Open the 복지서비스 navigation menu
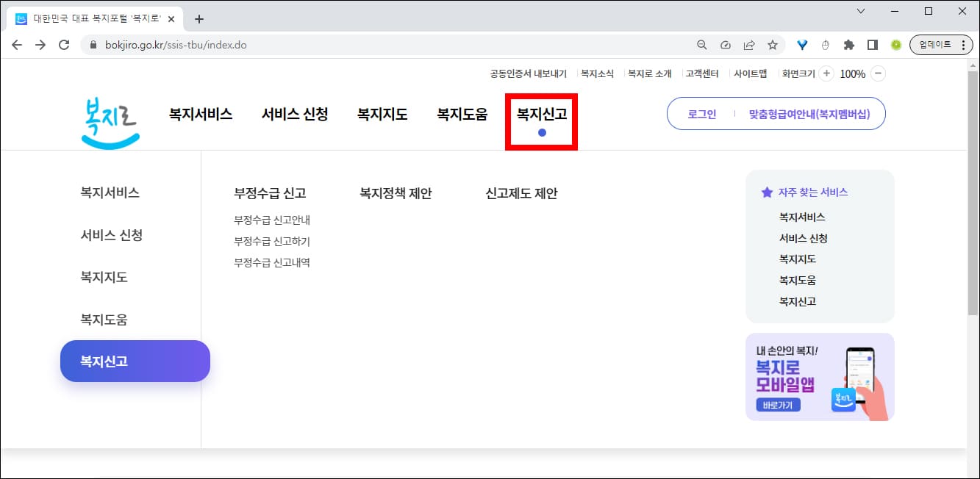980x479 pixels. pyautogui.click(x=201, y=113)
